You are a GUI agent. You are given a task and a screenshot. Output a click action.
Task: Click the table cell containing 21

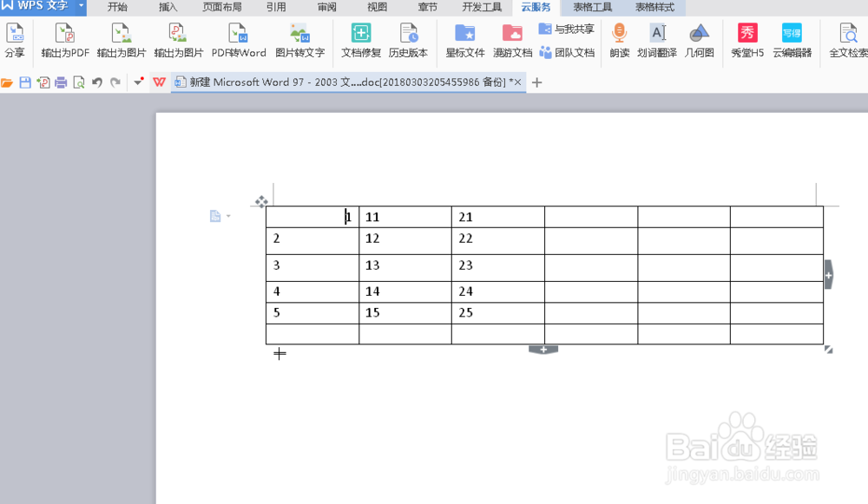498,217
